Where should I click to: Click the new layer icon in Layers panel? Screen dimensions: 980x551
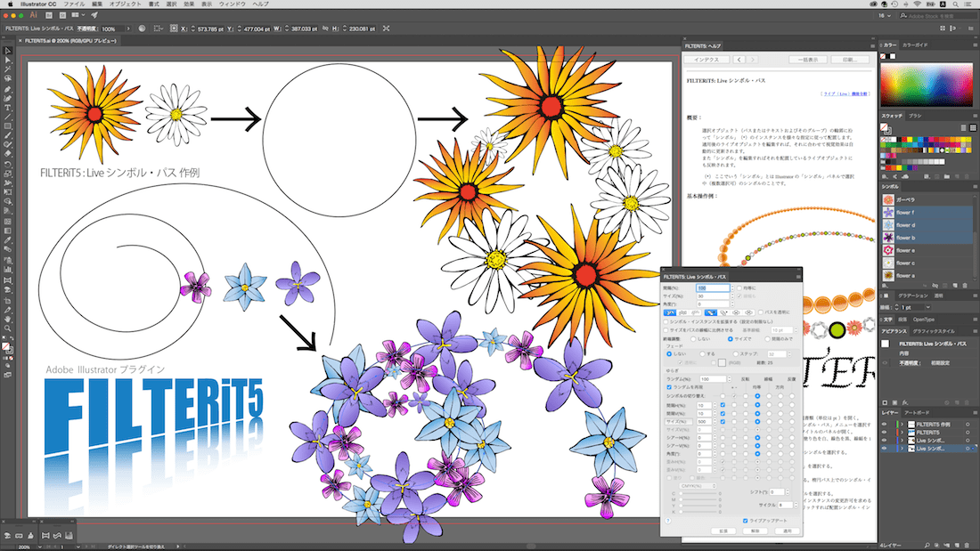[x=958, y=546]
